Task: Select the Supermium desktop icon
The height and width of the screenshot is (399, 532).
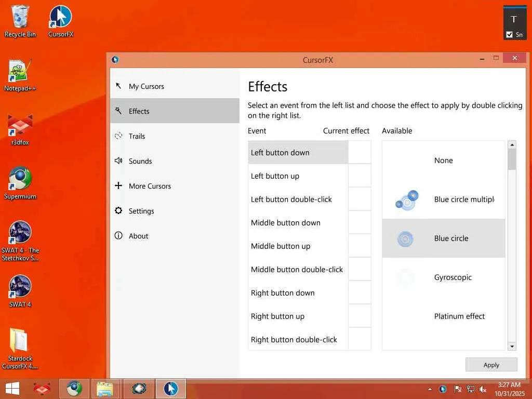Action: pos(20,183)
